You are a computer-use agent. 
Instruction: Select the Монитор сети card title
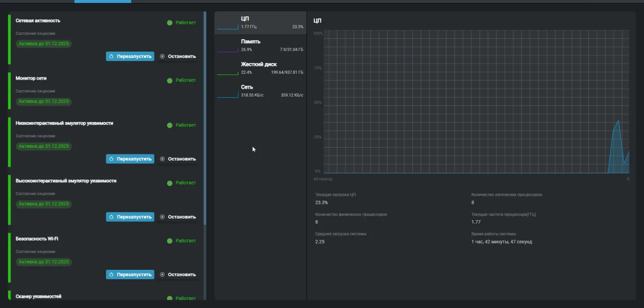[31, 78]
